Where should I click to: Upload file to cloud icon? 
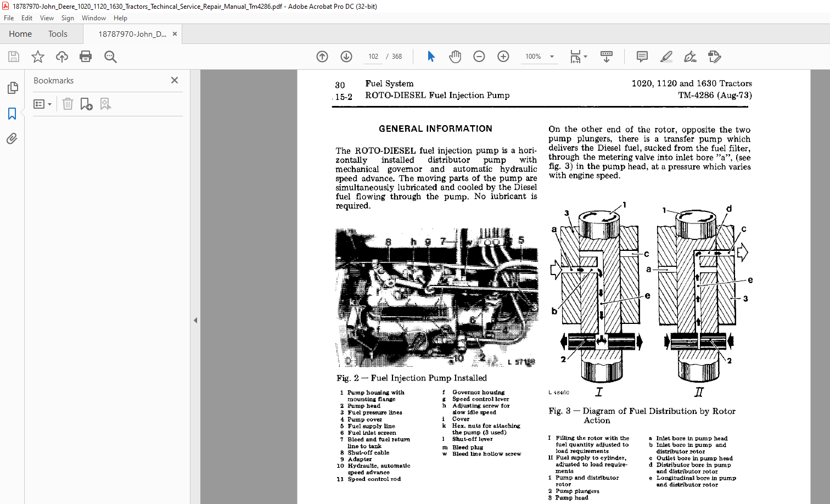[62, 57]
